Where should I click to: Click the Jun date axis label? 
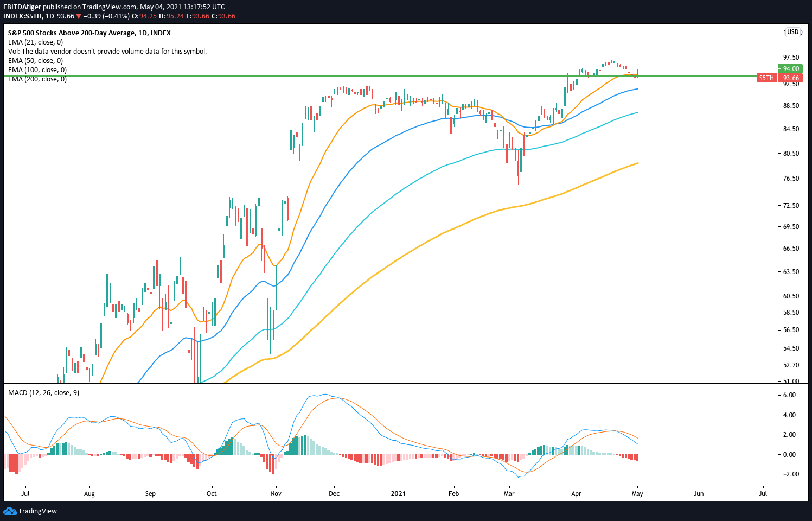tap(699, 494)
